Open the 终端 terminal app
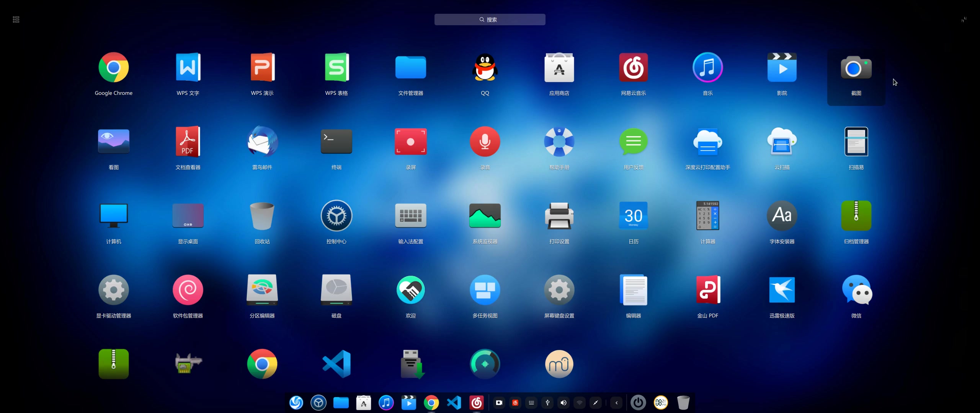The width and height of the screenshot is (980, 413). coord(336,142)
